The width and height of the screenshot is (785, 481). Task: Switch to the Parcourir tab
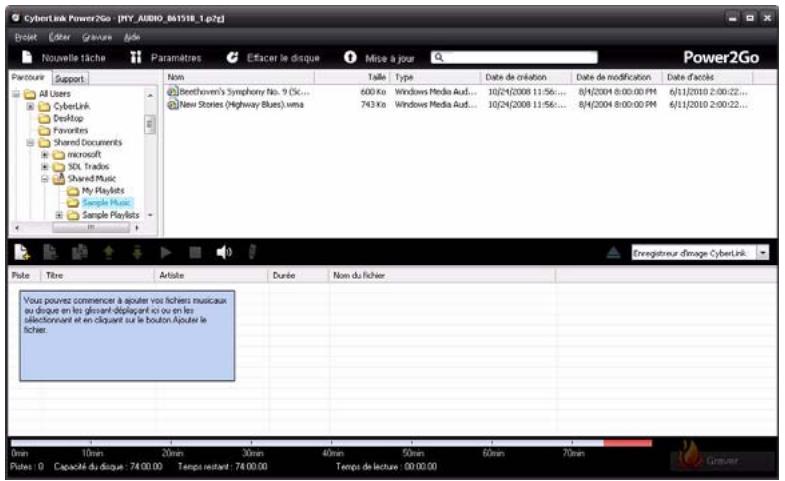point(29,78)
